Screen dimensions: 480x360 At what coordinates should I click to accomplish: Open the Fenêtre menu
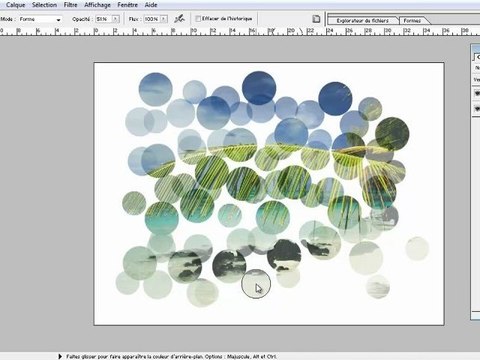tap(127, 5)
